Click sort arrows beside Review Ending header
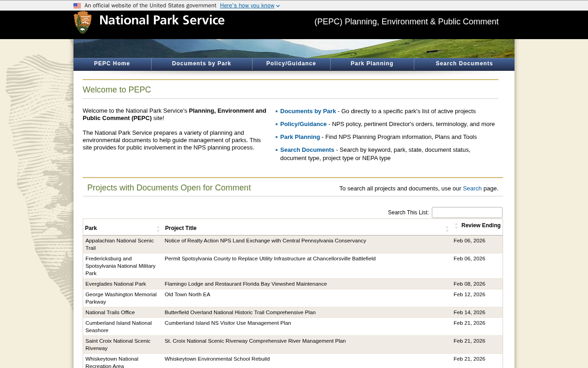This screenshot has height=368, width=588. point(456,226)
